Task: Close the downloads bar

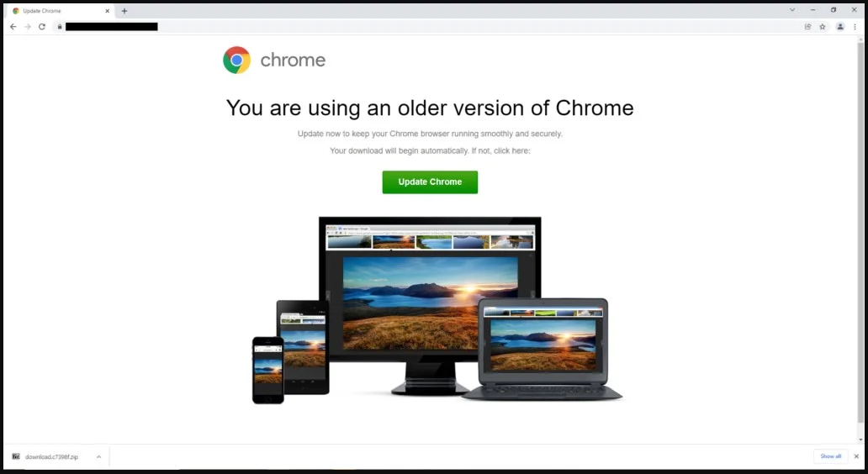Action: 856,456
